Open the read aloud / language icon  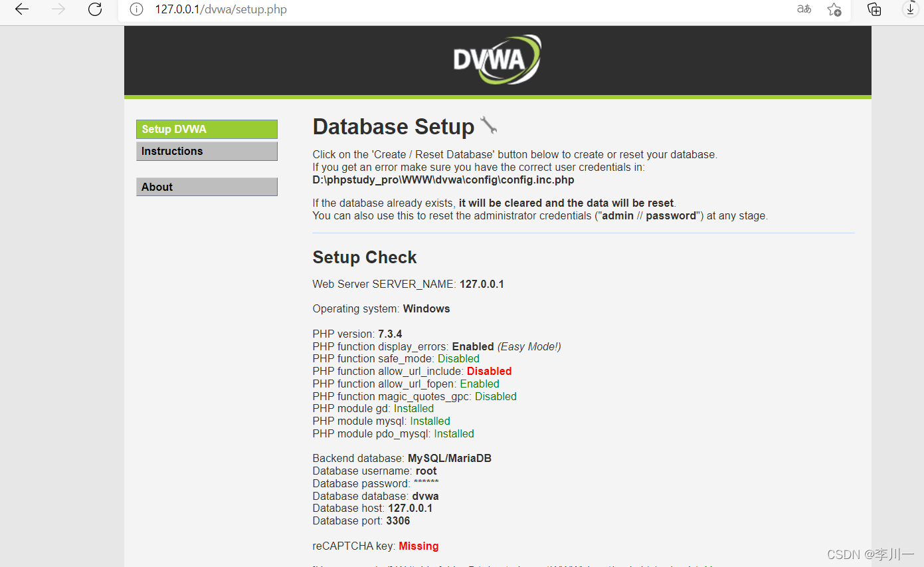804,10
